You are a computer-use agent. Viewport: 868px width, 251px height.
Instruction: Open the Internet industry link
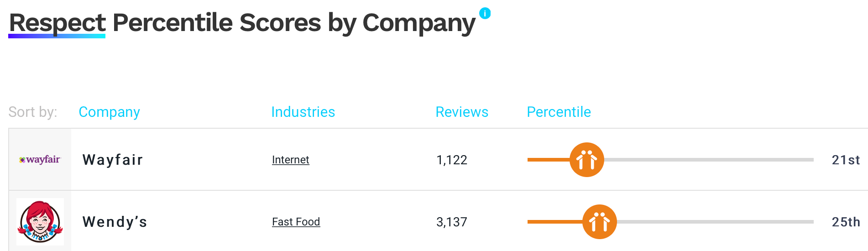[291, 160]
